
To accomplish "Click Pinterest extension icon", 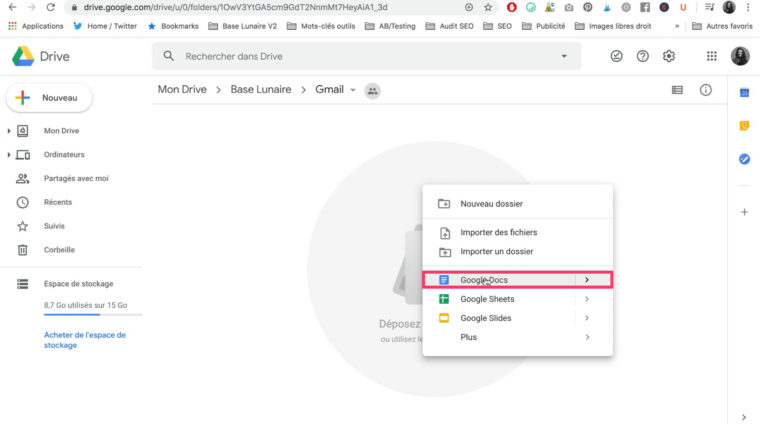I will pos(587,7).
